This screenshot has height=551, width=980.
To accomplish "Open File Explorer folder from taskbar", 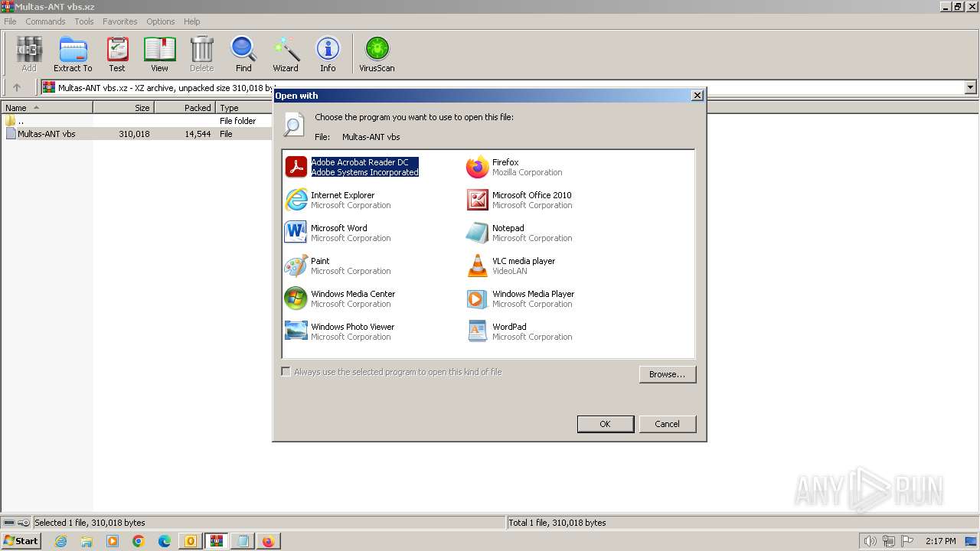I will (x=87, y=541).
